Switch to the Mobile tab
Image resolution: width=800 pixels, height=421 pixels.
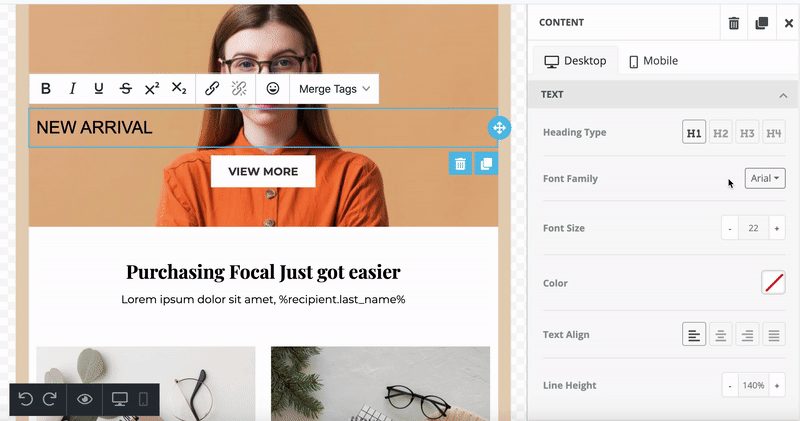tap(653, 61)
